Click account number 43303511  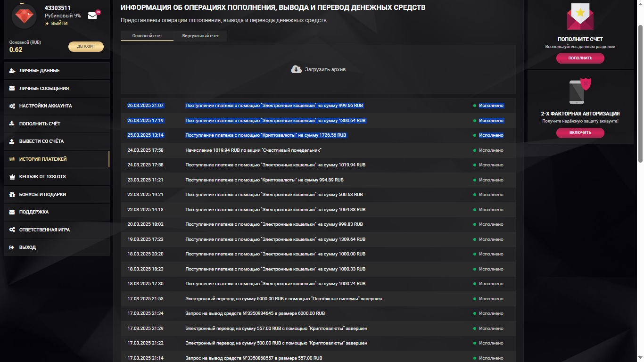58,8
